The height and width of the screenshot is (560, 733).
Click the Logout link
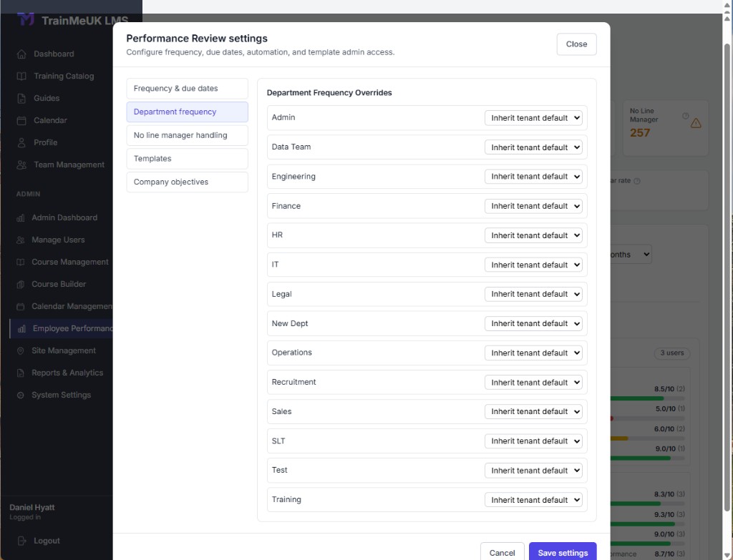47,541
